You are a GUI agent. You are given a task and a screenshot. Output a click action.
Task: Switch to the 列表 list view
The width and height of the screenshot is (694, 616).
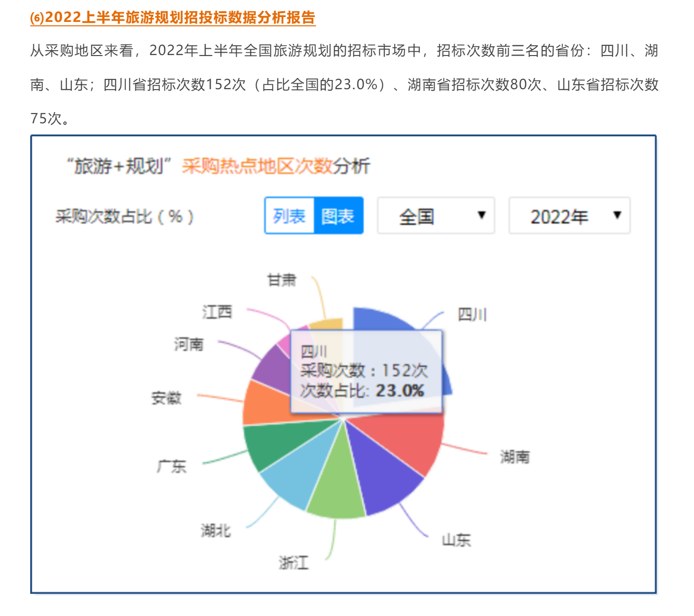289,216
